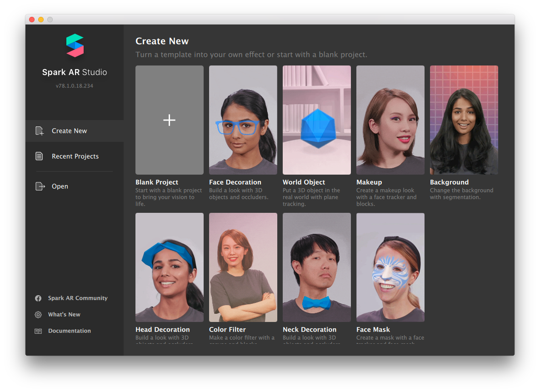Minimize the window with the yellow button
This screenshot has width=540, height=392.
coord(41,20)
